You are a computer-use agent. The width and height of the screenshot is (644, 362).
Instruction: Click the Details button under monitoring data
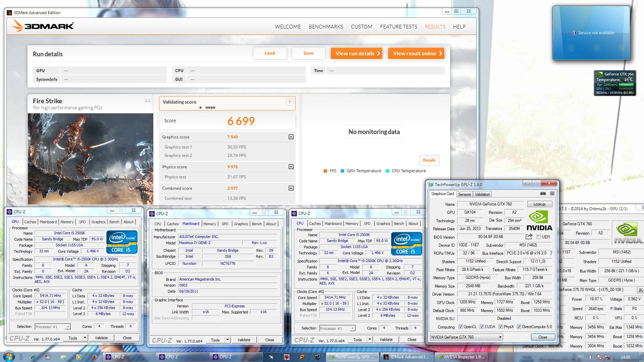pyautogui.click(x=429, y=160)
